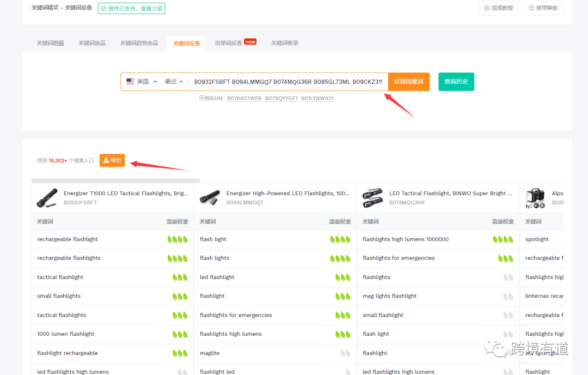Click keyword 'flashlights high lumens 1000000'
The image size is (588, 375).
pyautogui.click(x=406, y=239)
